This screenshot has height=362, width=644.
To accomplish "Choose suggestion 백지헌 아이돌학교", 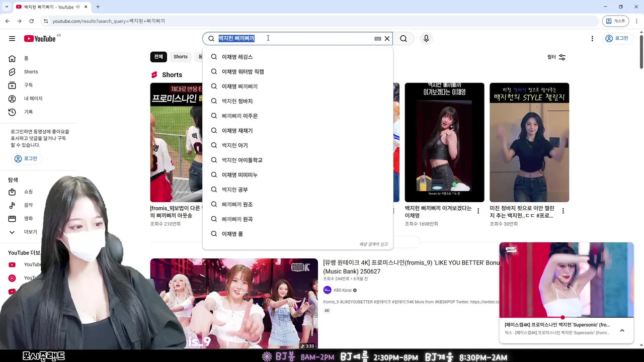I will click(x=298, y=160).
